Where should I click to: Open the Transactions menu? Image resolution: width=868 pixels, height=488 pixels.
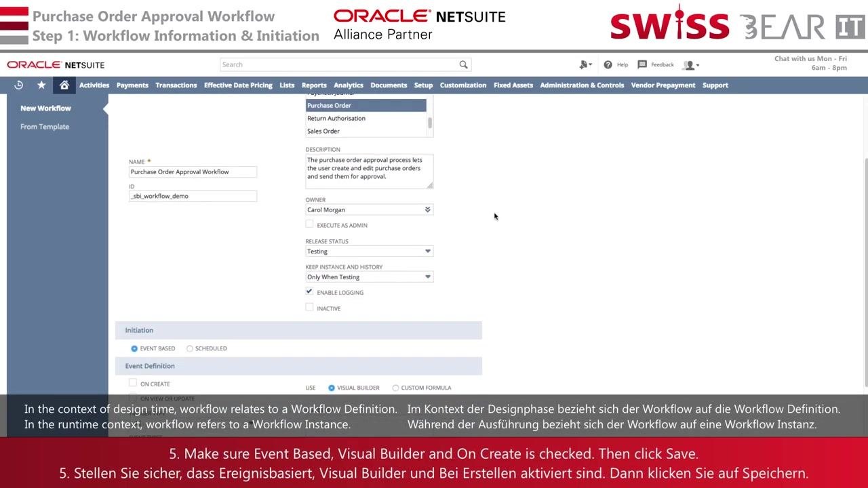(x=176, y=85)
